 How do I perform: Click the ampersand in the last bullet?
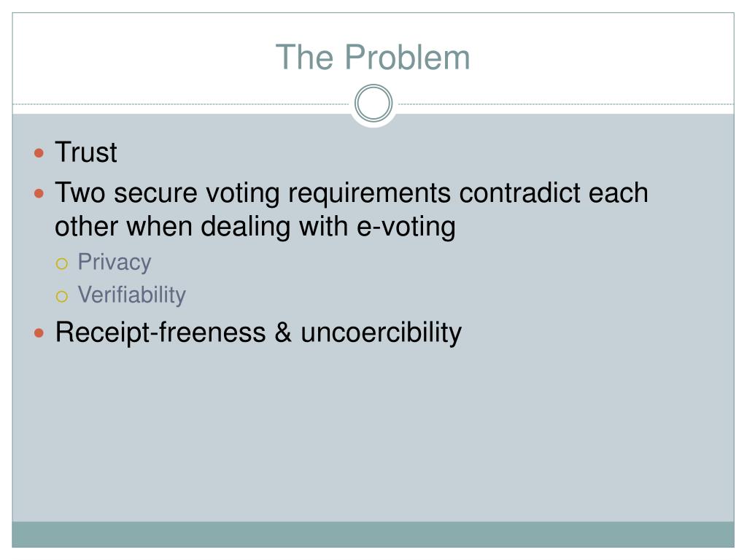point(283,332)
